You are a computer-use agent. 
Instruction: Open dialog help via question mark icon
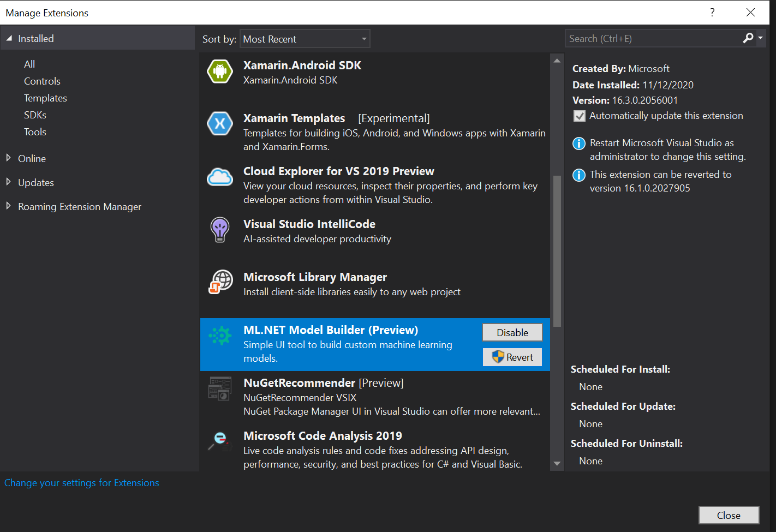click(x=712, y=12)
